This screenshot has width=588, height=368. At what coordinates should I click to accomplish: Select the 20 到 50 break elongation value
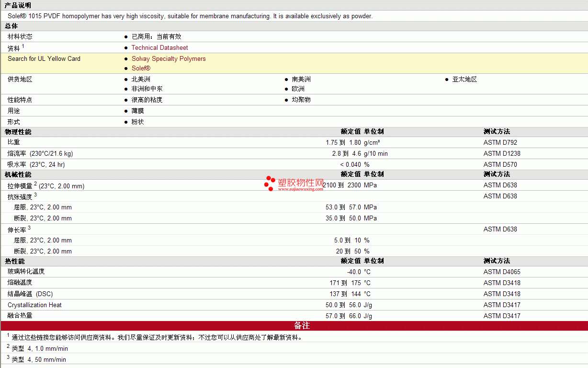point(349,252)
